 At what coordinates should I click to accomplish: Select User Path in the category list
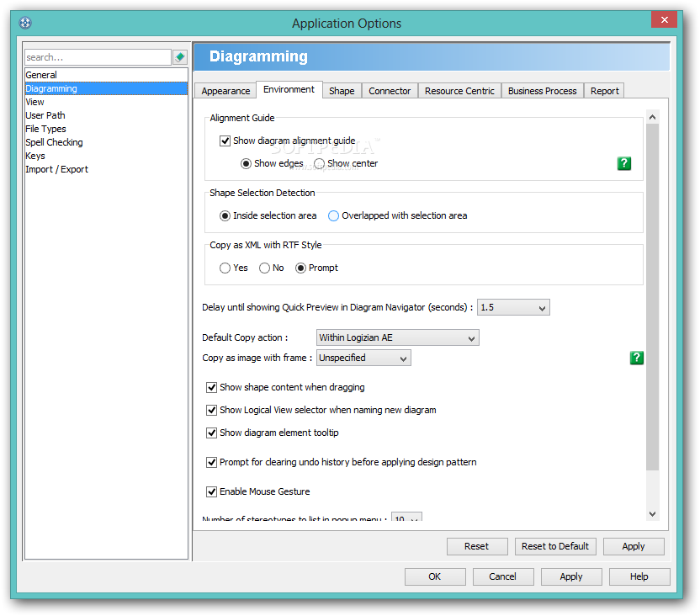tap(106, 115)
